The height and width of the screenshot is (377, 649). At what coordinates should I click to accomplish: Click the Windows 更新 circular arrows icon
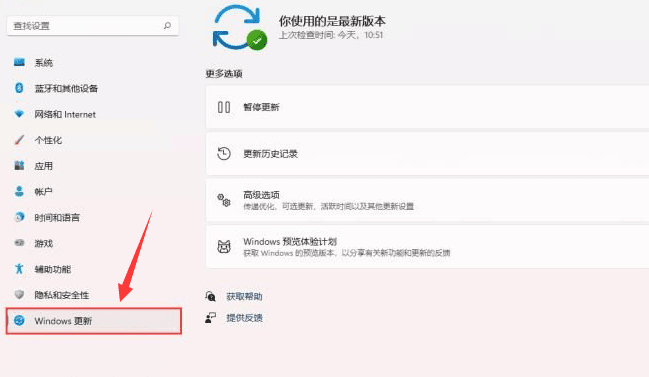(x=19, y=320)
